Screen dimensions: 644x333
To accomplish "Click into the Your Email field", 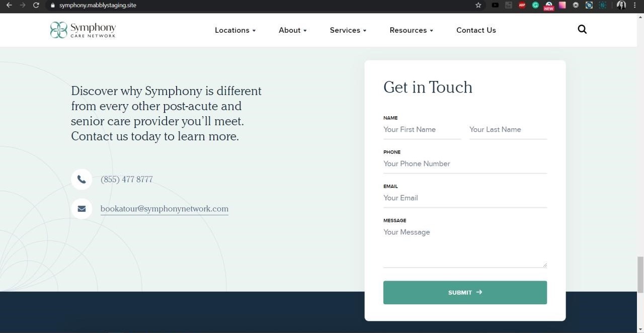I will [x=465, y=198].
